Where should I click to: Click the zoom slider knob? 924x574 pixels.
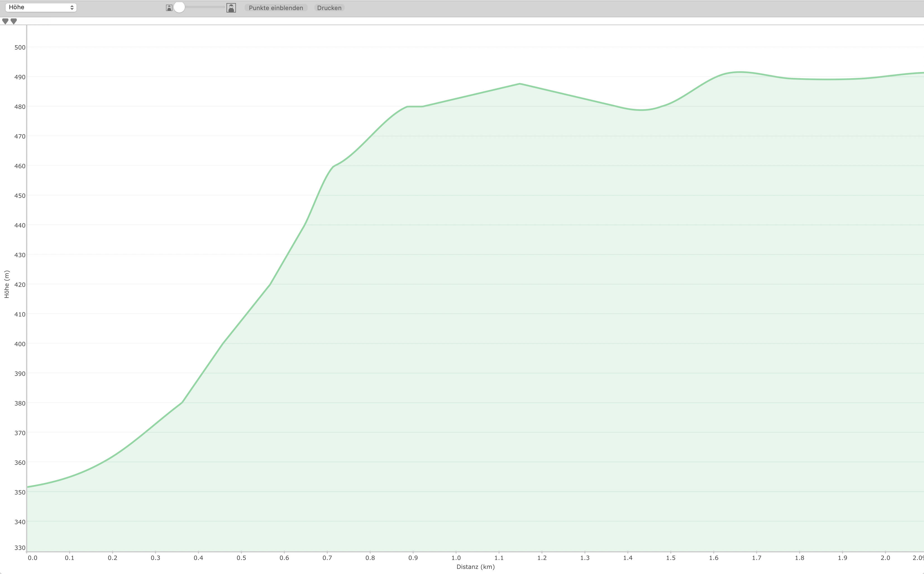[x=179, y=7]
